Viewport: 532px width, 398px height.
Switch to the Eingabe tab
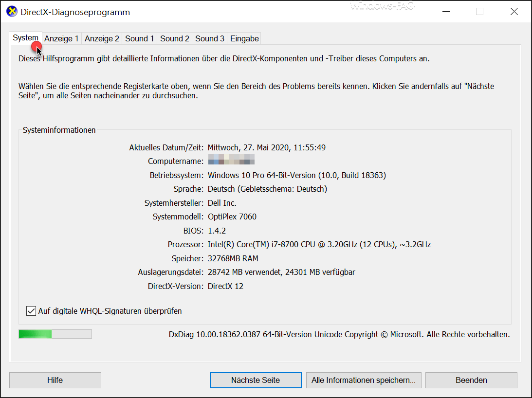click(x=244, y=38)
